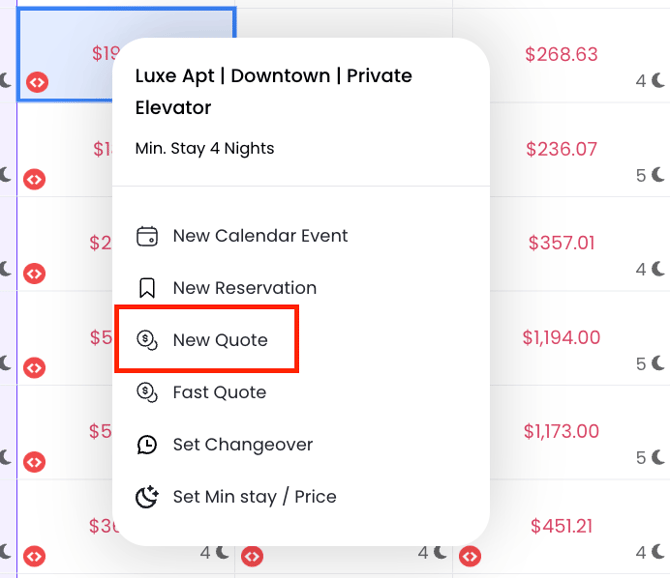The width and height of the screenshot is (670, 578).
Task: Click the red code icon in the highlighted cell
Action: [x=36, y=82]
